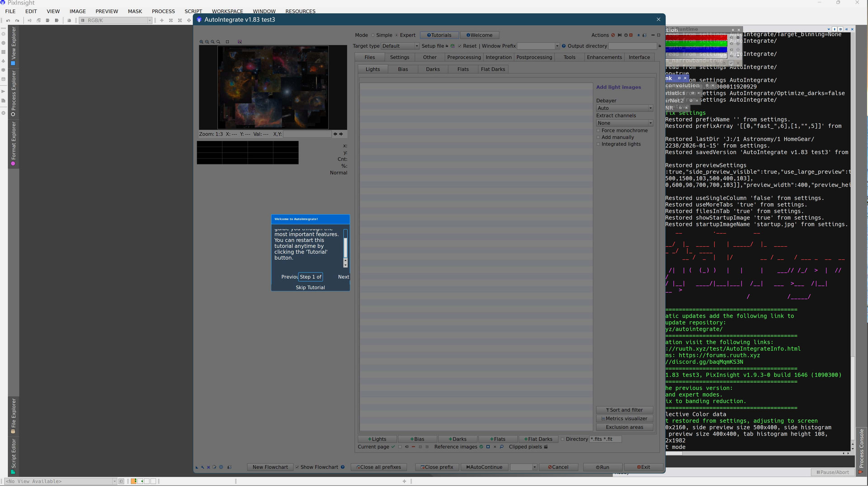Screen dimensions: 868x488
Task: Enable Force monochrome checkbox
Action: [x=598, y=131]
